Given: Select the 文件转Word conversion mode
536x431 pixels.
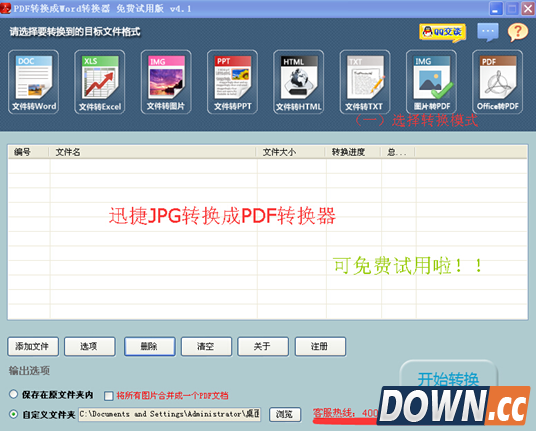Looking at the screenshot, I should (x=34, y=82).
